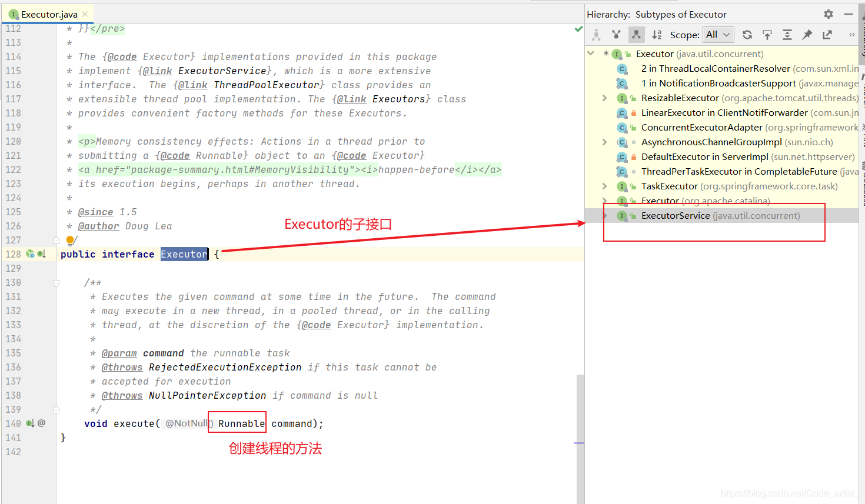The image size is (865, 504).
Task: Select ConcurrentExecutorAdapter row
Action: point(722,127)
